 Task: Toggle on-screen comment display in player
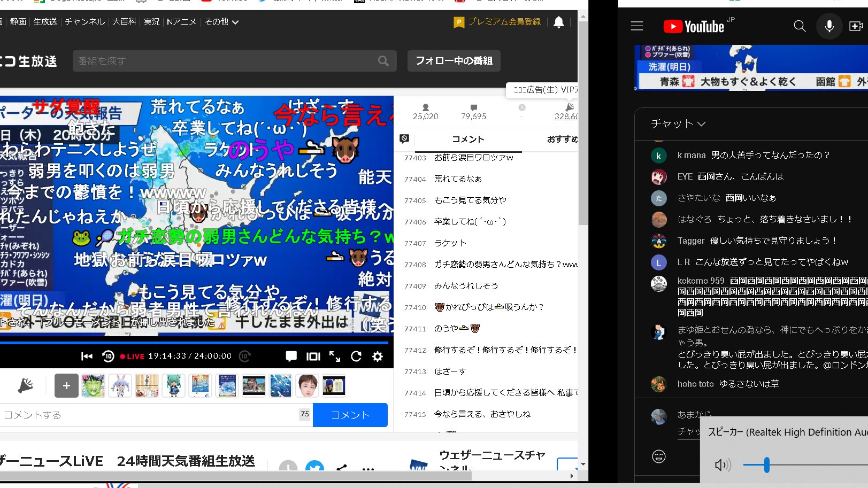(x=291, y=357)
